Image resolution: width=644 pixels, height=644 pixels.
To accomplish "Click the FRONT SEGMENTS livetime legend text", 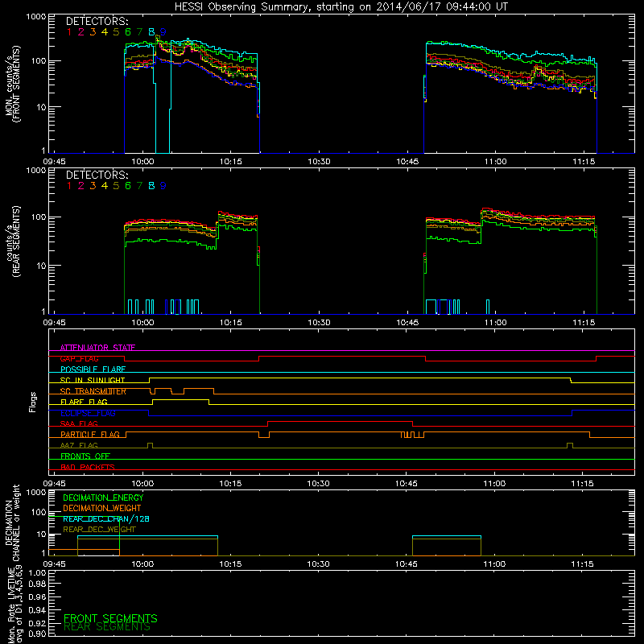I will click(x=110, y=618).
